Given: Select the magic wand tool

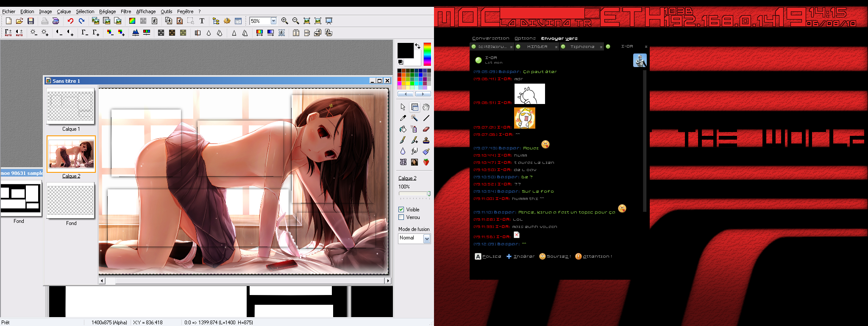Looking at the screenshot, I should [415, 118].
